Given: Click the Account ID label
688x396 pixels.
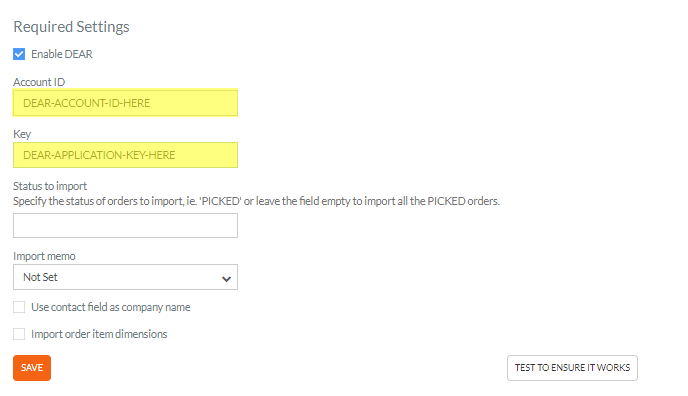Looking at the screenshot, I should point(39,82).
